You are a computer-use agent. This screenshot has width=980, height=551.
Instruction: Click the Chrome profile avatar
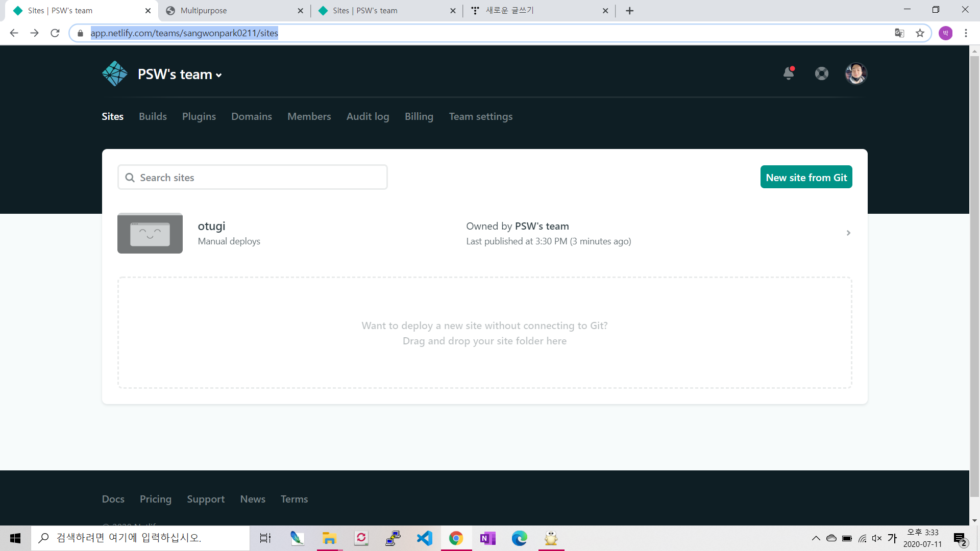click(945, 33)
